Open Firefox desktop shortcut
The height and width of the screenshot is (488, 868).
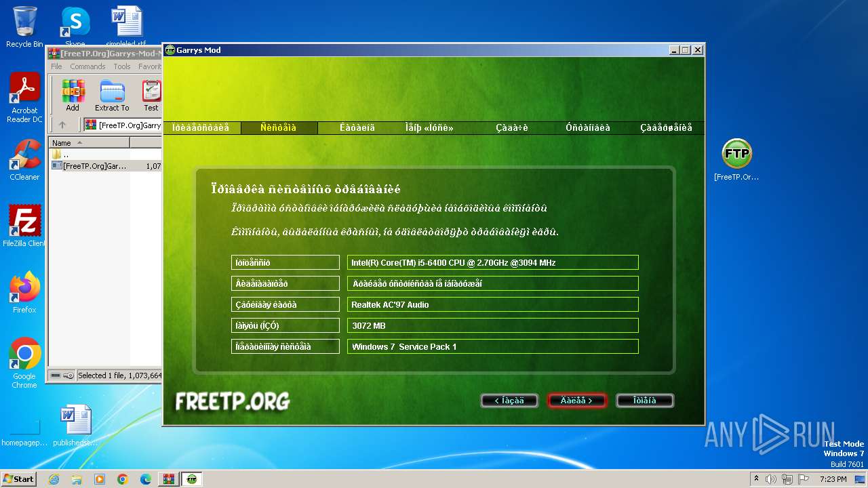pos(24,292)
